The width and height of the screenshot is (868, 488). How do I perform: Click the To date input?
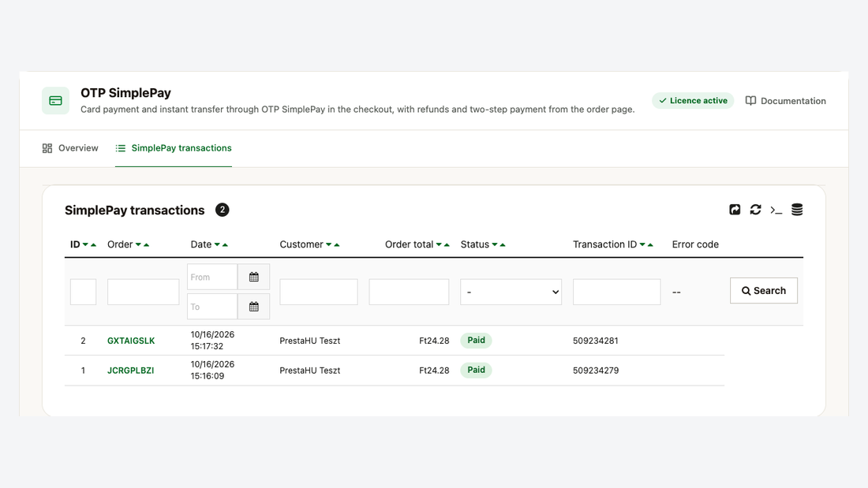[212, 307]
